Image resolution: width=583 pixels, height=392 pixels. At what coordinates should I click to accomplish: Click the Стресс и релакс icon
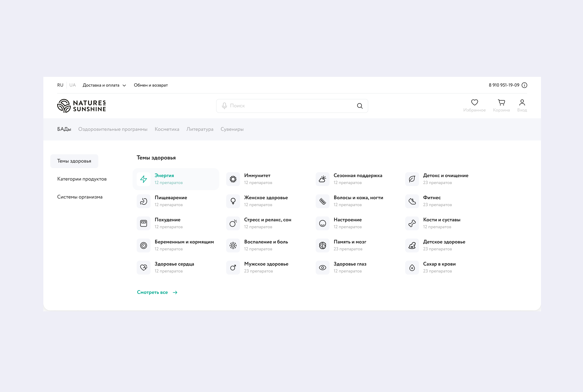[233, 223]
